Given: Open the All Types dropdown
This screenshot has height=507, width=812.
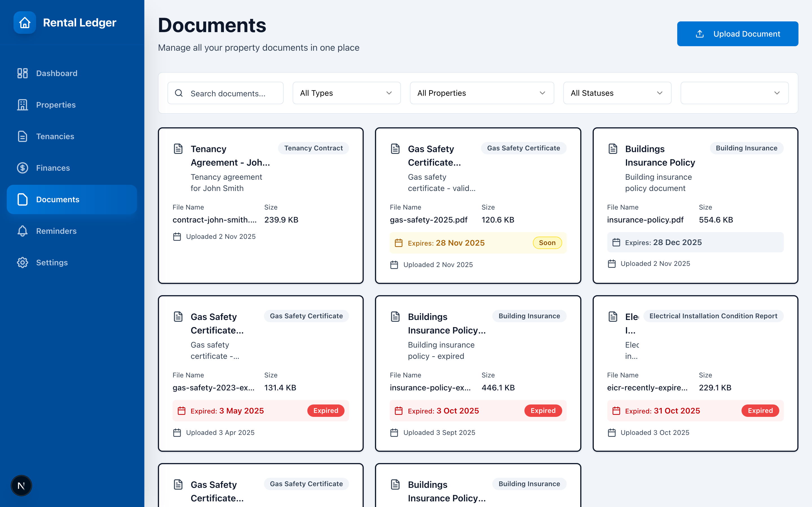Looking at the screenshot, I should tap(346, 93).
